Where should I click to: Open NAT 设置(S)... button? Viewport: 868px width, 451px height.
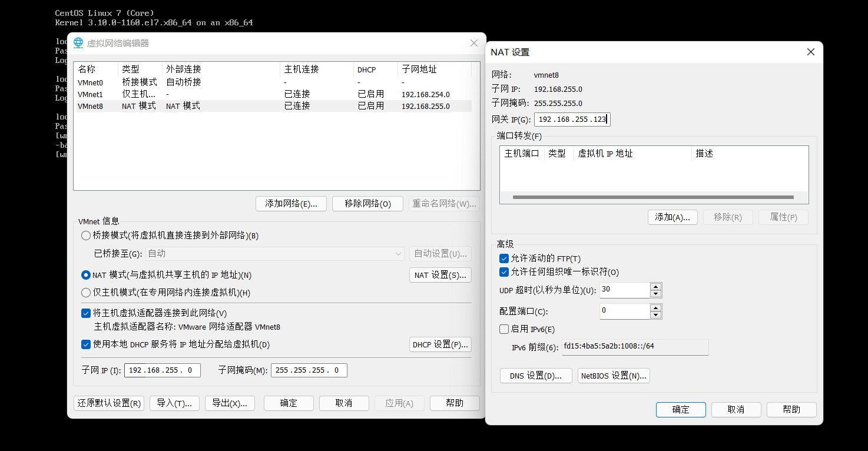pyautogui.click(x=440, y=275)
